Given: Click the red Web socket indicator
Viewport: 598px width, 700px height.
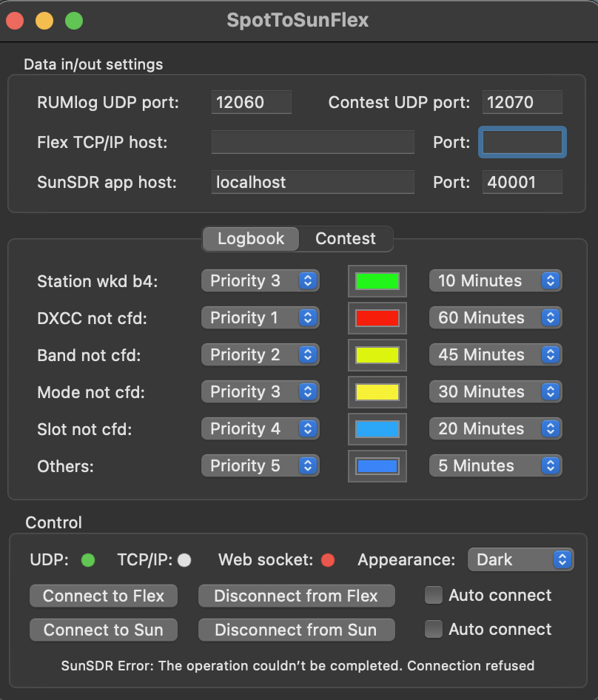Looking at the screenshot, I should 328,560.
